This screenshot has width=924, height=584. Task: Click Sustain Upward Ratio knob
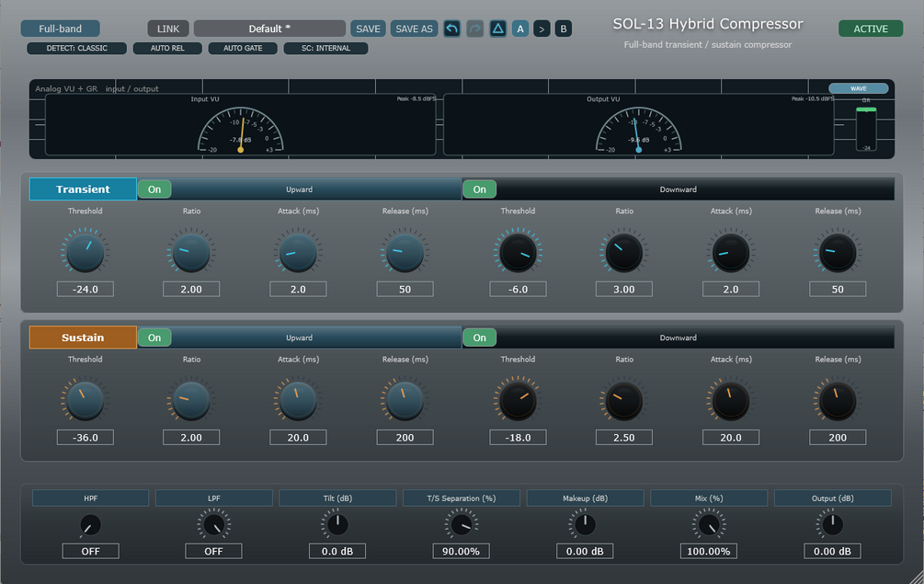[191, 401]
